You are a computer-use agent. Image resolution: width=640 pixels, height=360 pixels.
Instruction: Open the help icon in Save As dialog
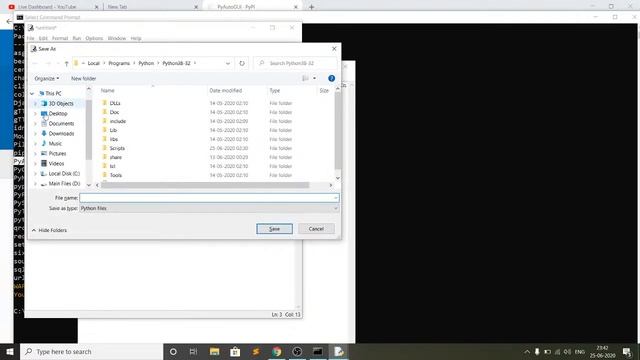point(331,78)
